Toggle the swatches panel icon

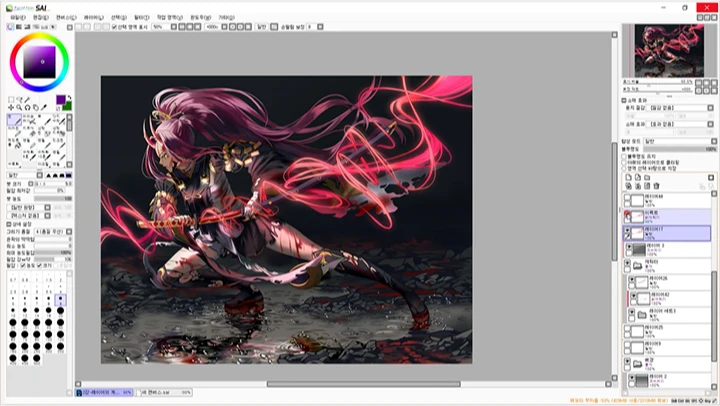(x=45, y=27)
